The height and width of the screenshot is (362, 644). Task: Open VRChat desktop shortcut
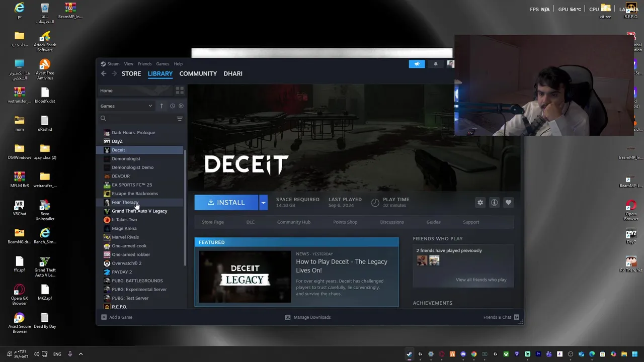[19, 208]
